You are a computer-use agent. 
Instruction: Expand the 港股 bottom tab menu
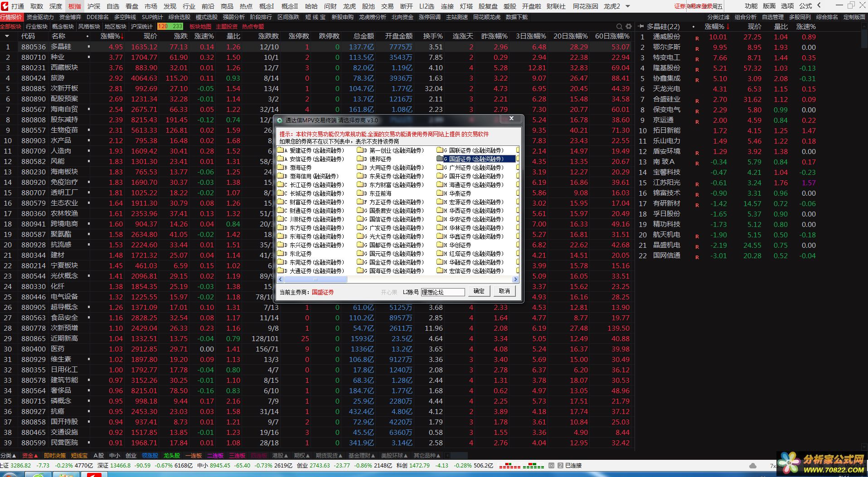tap(280, 455)
